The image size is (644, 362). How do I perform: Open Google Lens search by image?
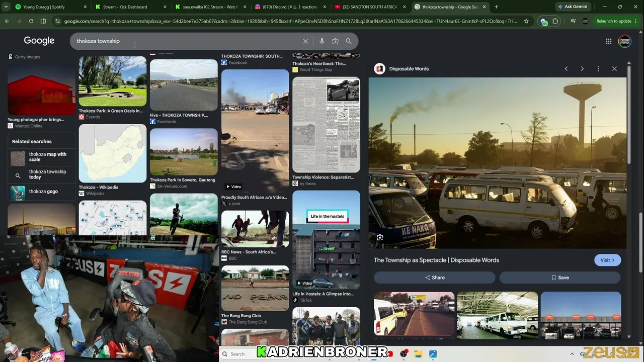tap(335, 41)
